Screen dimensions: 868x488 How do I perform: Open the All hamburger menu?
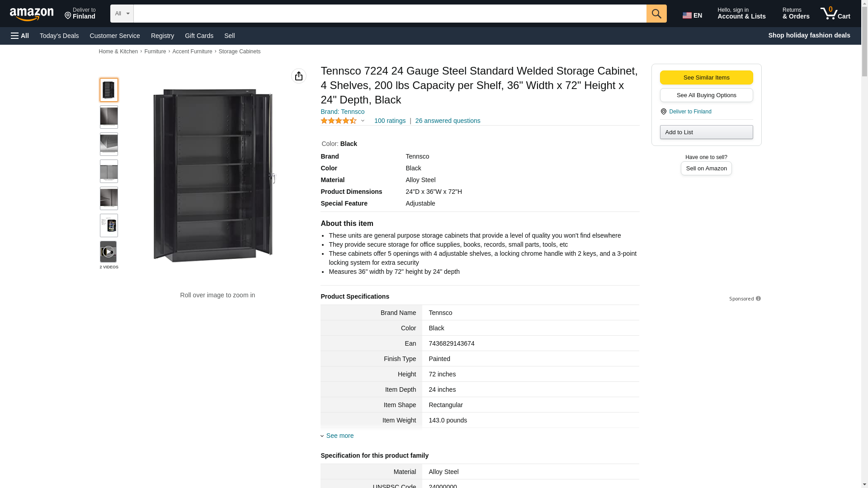(x=20, y=36)
